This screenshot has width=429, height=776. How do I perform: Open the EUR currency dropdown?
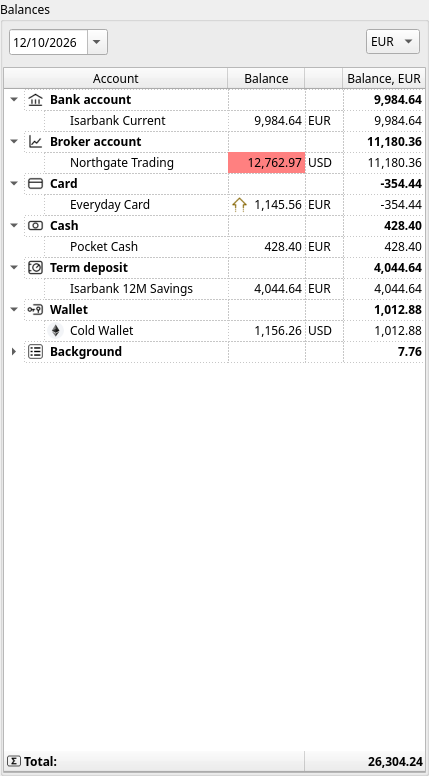click(x=393, y=42)
